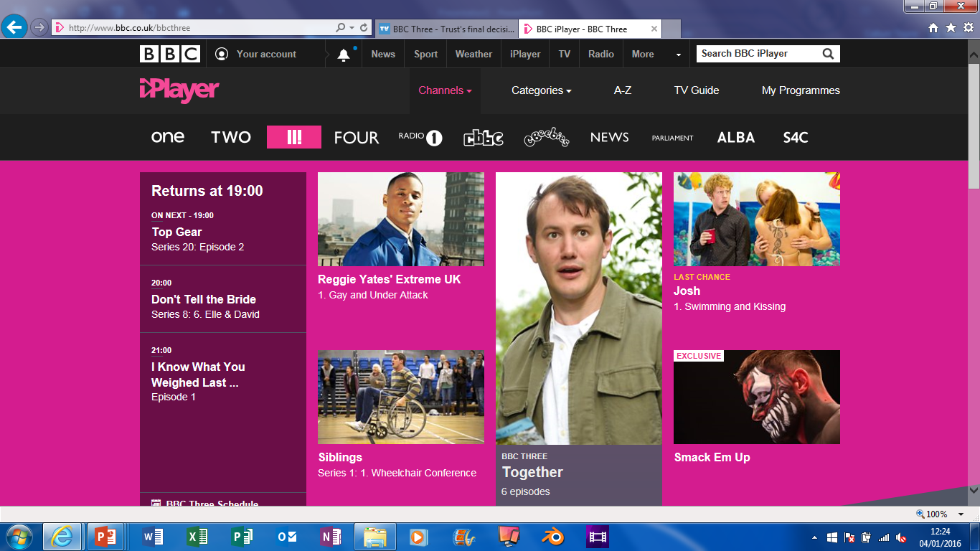Go to the A-Z listing
980x551 pixels.
point(623,90)
